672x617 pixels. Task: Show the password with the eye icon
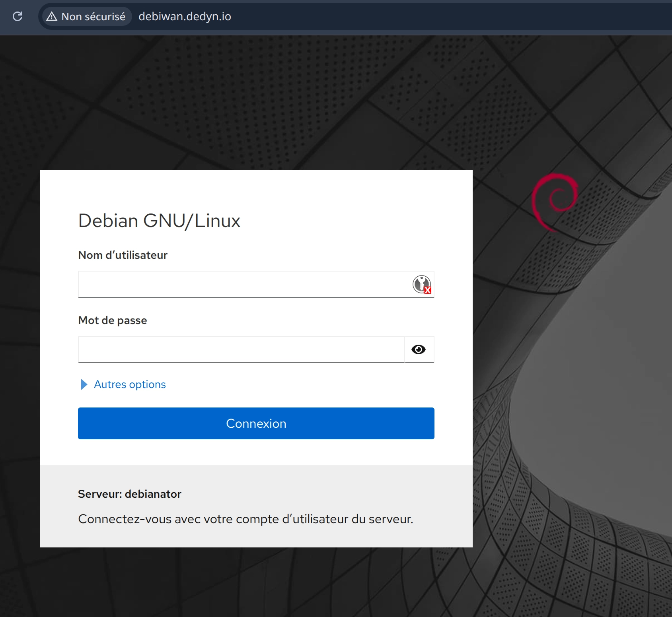pos(419,349)
